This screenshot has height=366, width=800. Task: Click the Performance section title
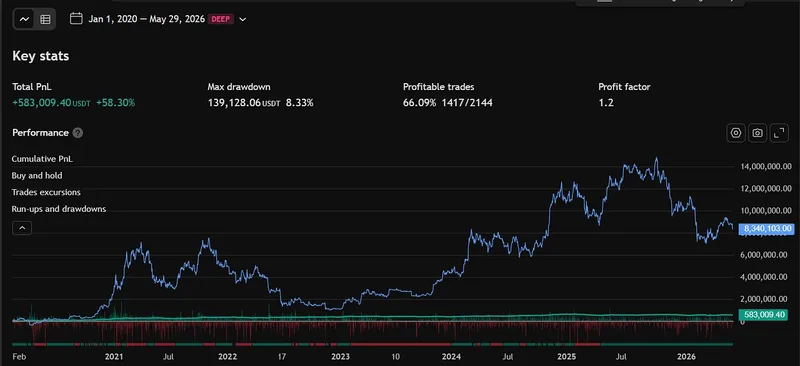pos(40,133)
